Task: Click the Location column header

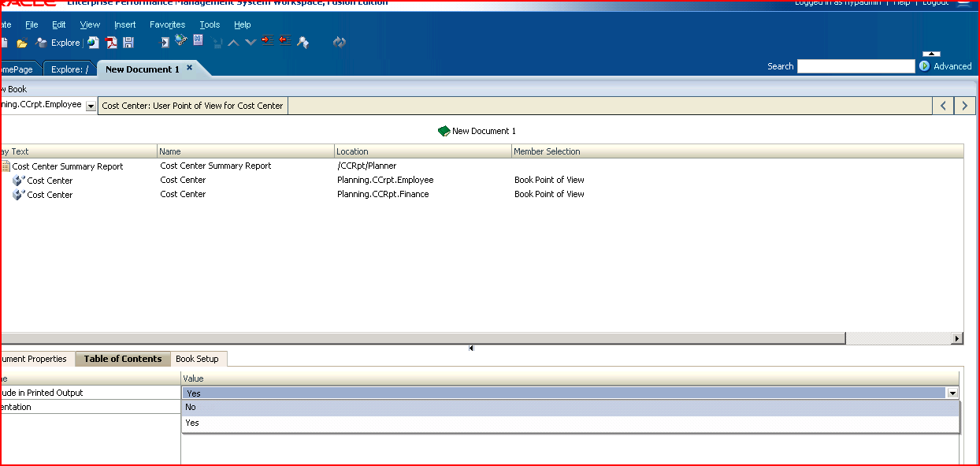Action: pos(423,151)
